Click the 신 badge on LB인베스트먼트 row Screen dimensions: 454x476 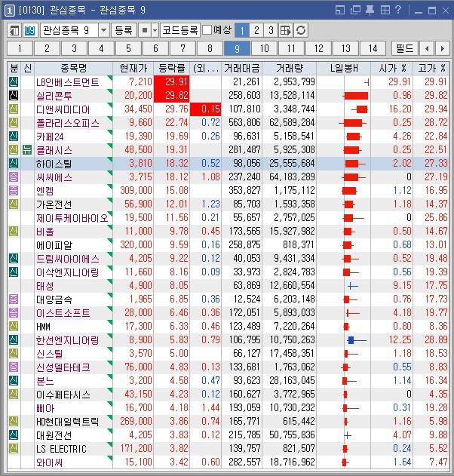[14, 82]
